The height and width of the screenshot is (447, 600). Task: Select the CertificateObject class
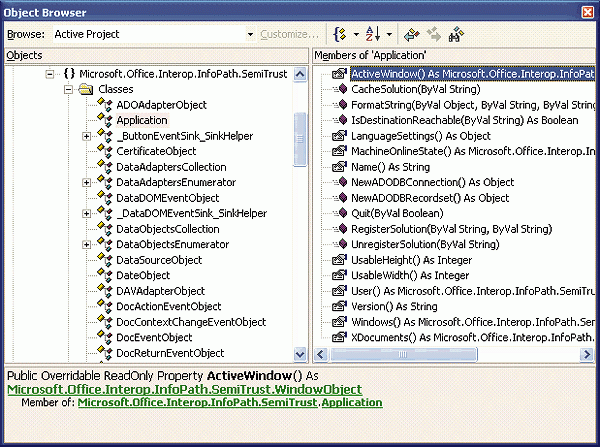[x=156, y=151]
